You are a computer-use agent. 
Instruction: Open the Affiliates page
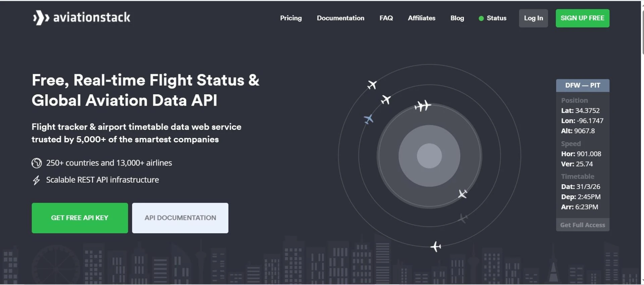point(422,18)
